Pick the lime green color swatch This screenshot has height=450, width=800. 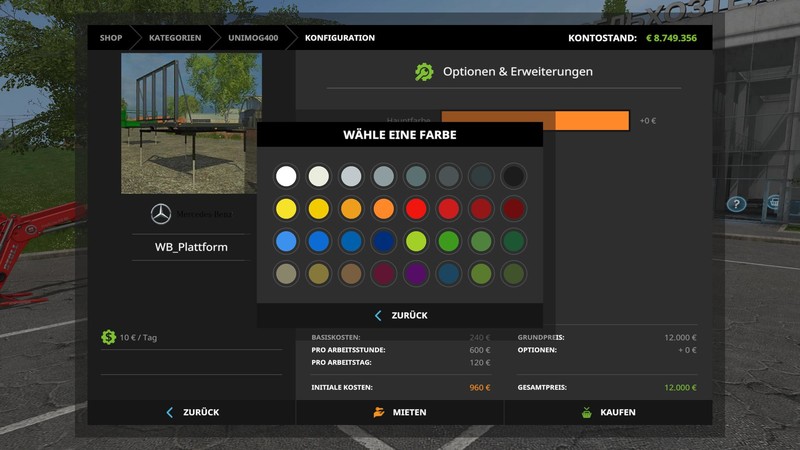tap(416, 241)
